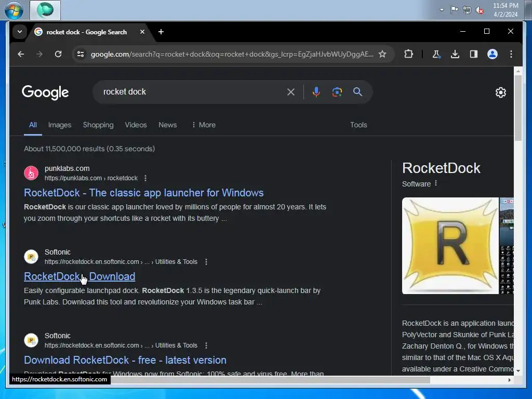This screenshot has width=532, height=399.
Task: Submit search with magnifier icon
Action: coord(357,92)
